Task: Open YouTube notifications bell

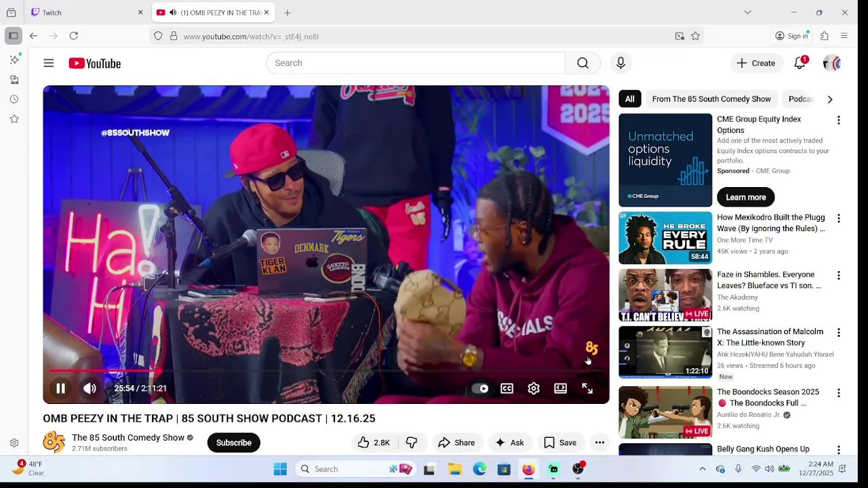Action: pos(800,63)
